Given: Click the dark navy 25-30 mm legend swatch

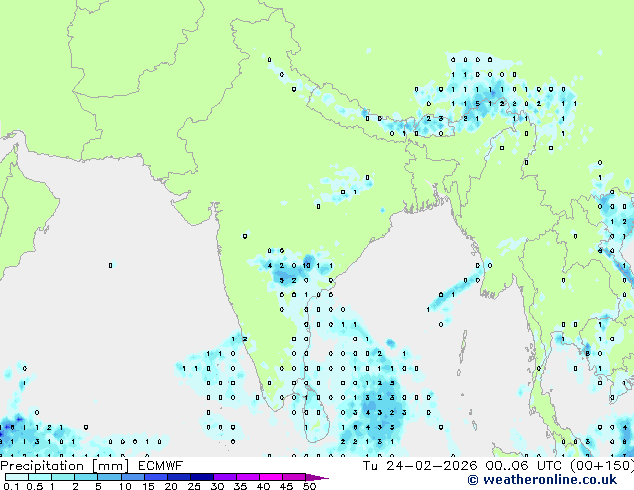Looking at the screenshot, I should pyautogui.click(x=202, y=477).
